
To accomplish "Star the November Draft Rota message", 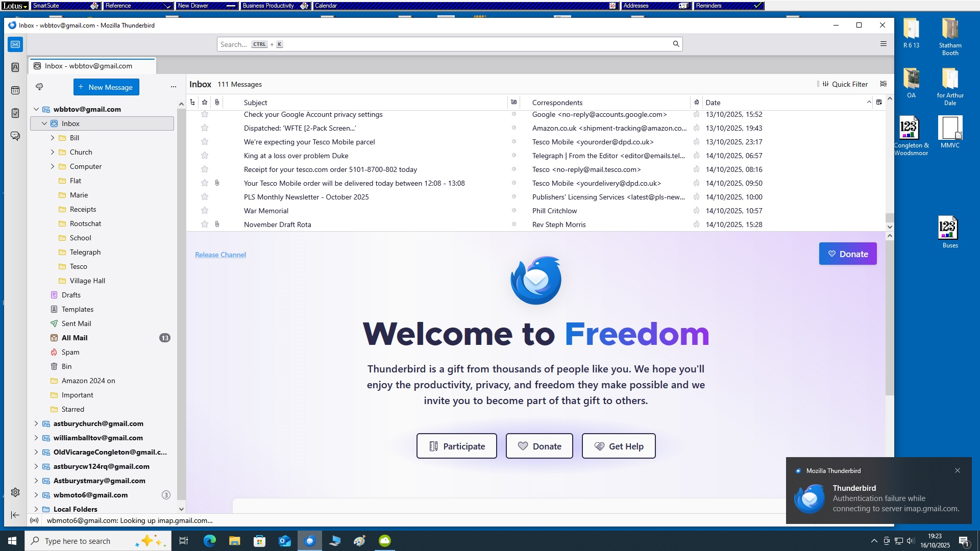I will pyautogui.click(x=205, y=224).
